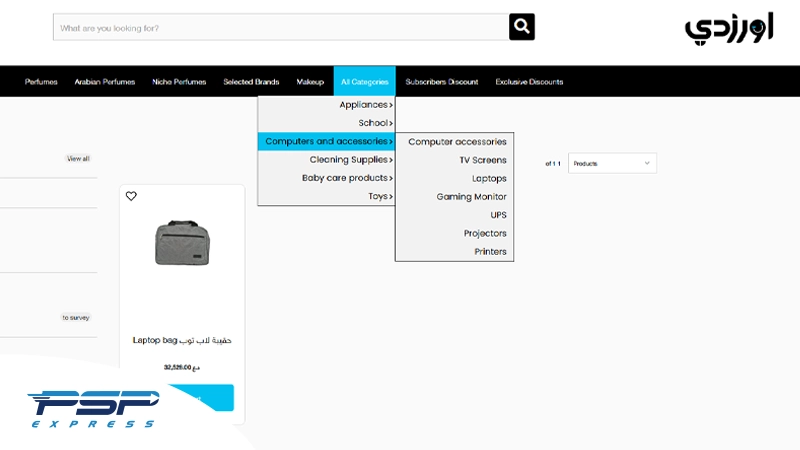Open the Perfumes menu item

point(41,82)
